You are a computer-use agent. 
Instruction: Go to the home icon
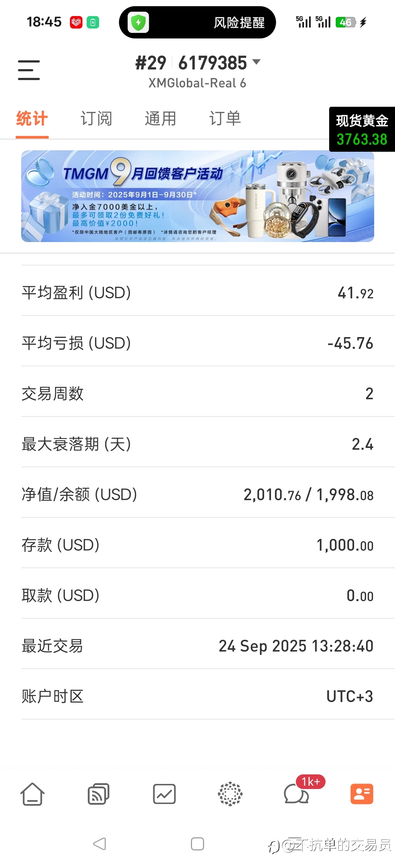(x=33, y=794)
